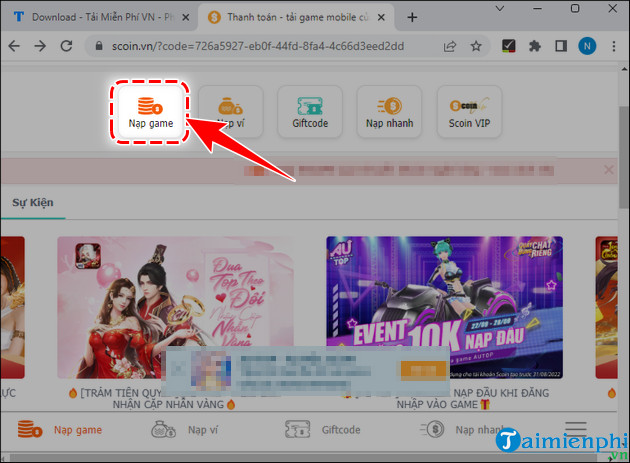Reload the scoin.vn page
Screen dimensions: 630x463
click(66, 46)
